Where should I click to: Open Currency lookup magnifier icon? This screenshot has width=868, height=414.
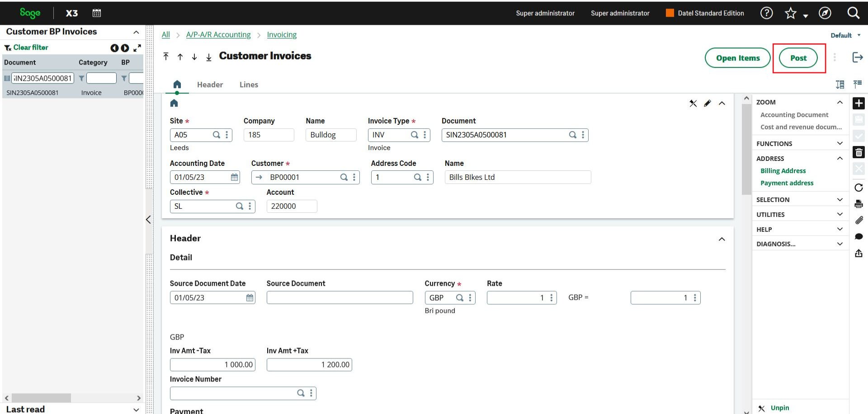point(460,297)
